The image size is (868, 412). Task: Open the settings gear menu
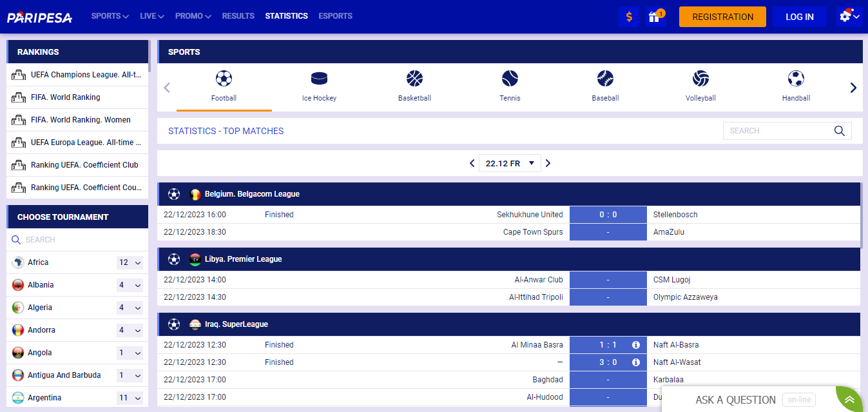tap(849, 17)
